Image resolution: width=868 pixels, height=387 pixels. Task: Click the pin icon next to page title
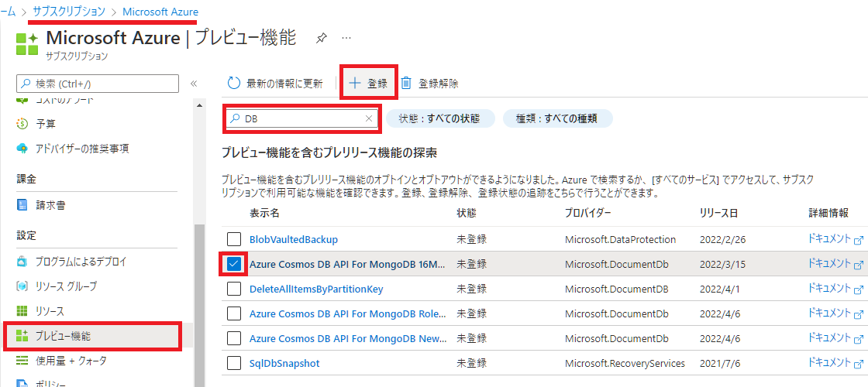(321, 38)
